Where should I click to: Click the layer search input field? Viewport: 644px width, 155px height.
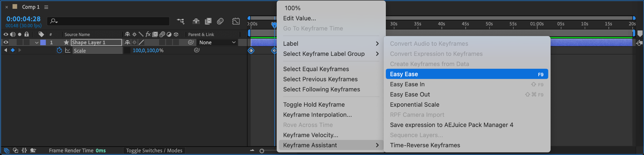coord(108,21)
